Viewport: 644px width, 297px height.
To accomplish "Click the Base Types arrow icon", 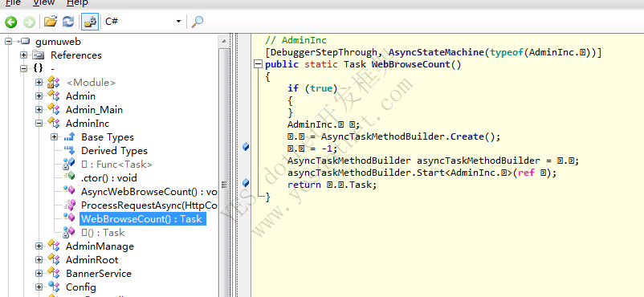I will 69,137.
